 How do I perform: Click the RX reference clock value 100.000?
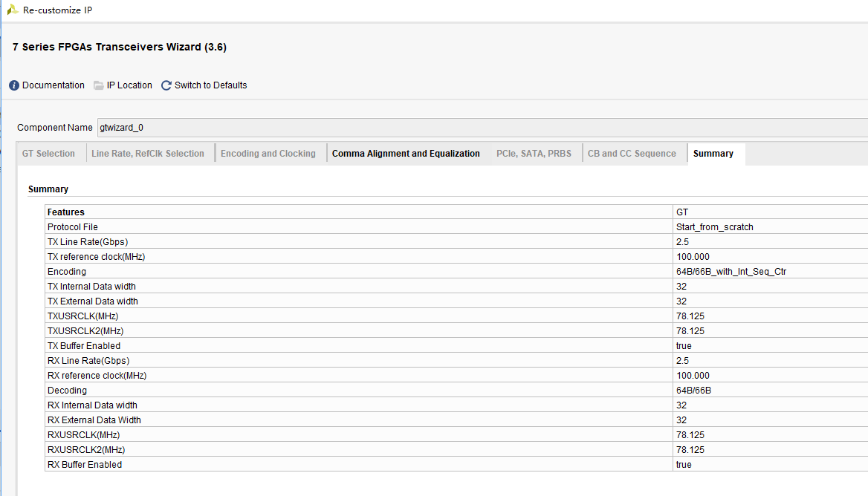(693, 376)
